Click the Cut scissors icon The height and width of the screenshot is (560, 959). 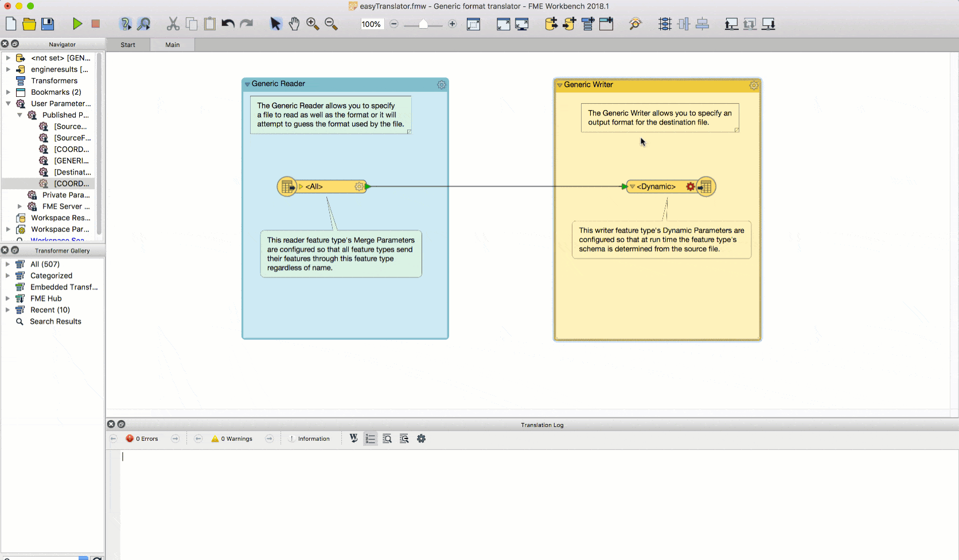(x=173, y=24)
